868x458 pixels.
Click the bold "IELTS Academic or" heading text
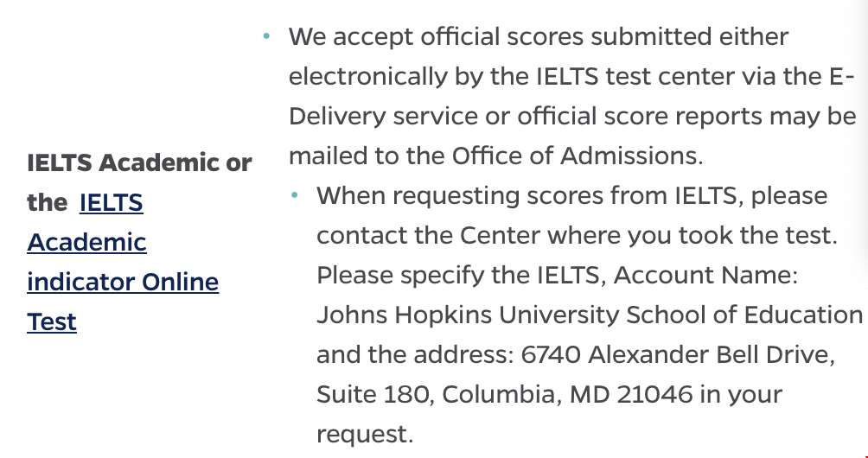(x=139, y=162)
